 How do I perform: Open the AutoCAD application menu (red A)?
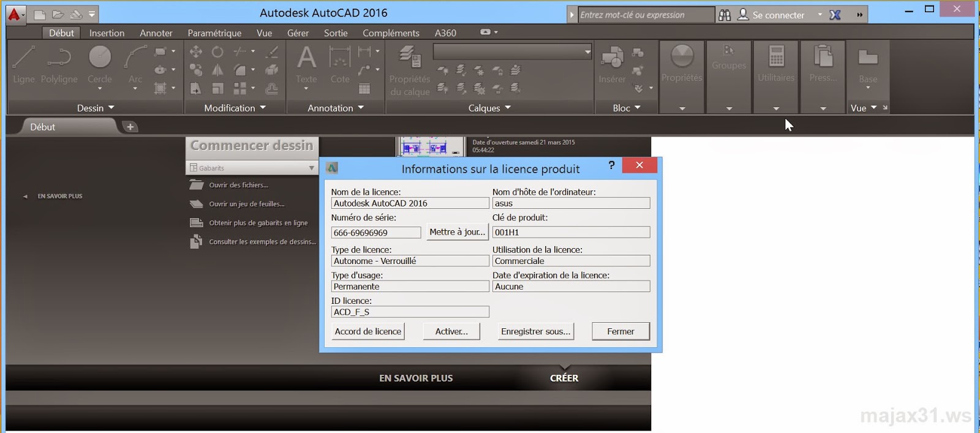coord(15,14)
